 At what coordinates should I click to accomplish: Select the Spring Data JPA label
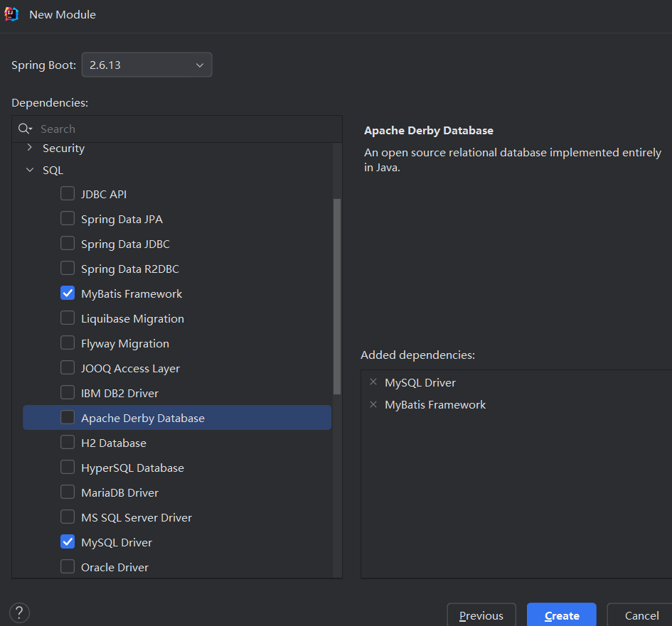click(122, 220)
